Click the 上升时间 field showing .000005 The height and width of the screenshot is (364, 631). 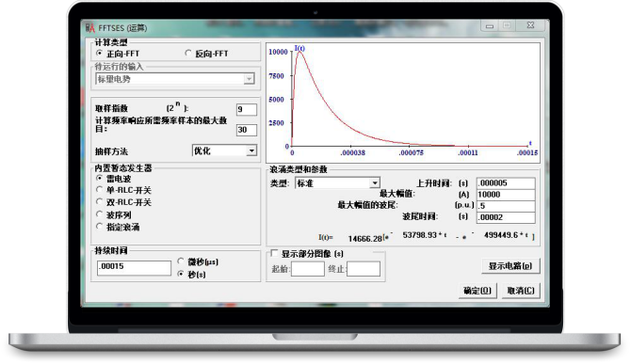[506, 183]
